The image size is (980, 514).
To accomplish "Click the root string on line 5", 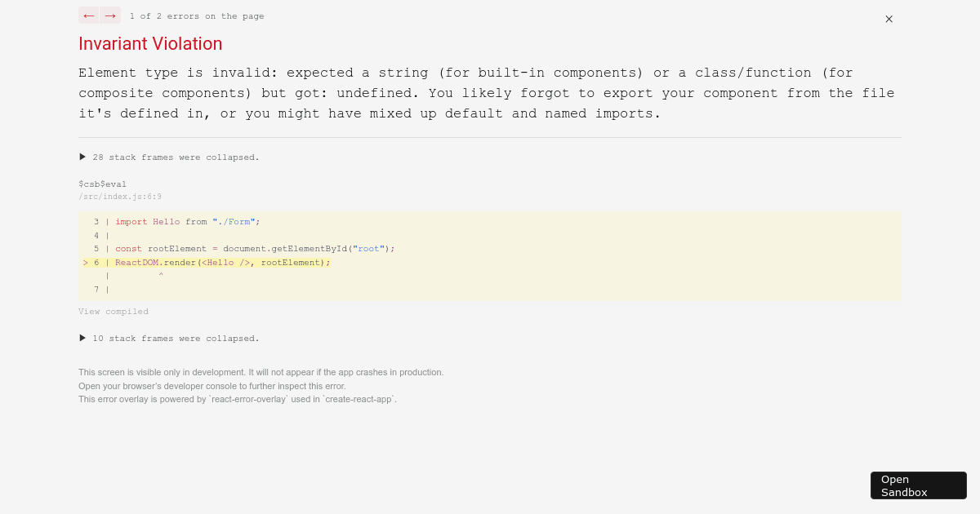I will point(368,248).
